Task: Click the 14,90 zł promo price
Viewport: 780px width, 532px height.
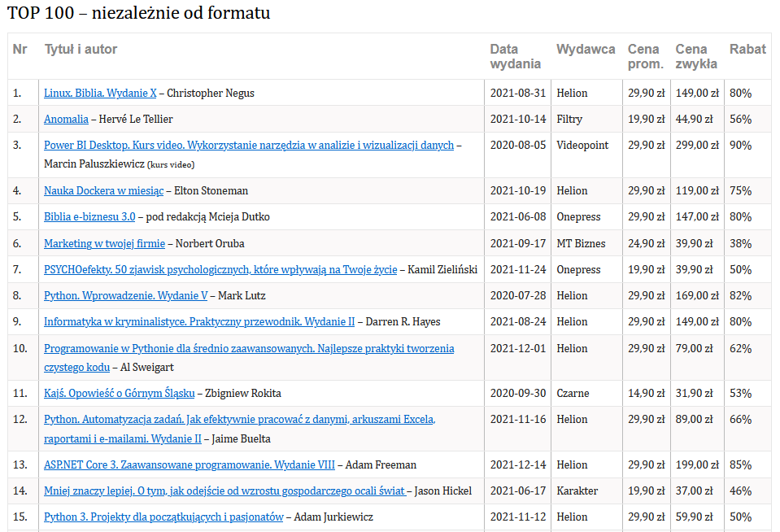Action: pyautogui.click(x=646, y=393)
